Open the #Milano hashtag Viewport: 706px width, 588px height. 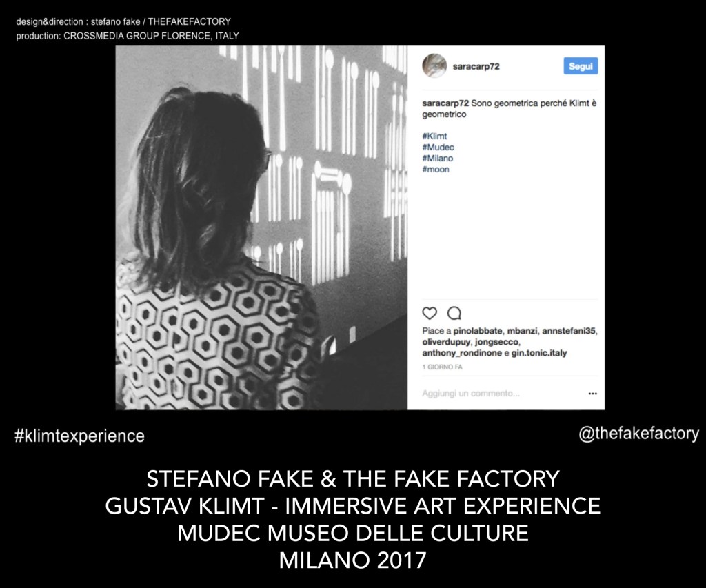point(438,158)
